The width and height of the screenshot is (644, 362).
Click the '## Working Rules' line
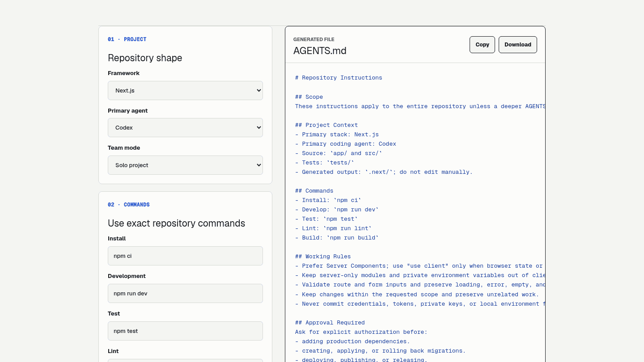(323, 257)
